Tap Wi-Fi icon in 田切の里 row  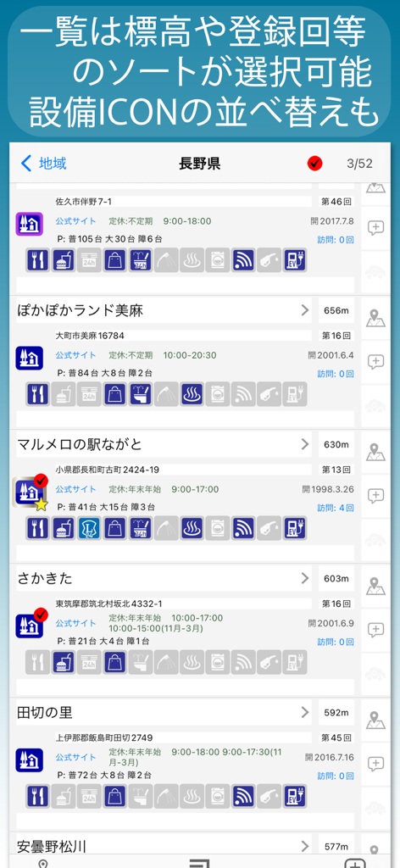point(243,796)
